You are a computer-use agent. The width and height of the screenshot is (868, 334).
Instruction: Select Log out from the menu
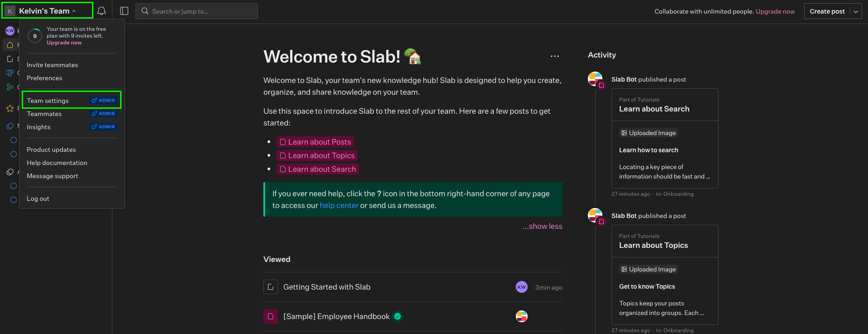pos(38,198)
